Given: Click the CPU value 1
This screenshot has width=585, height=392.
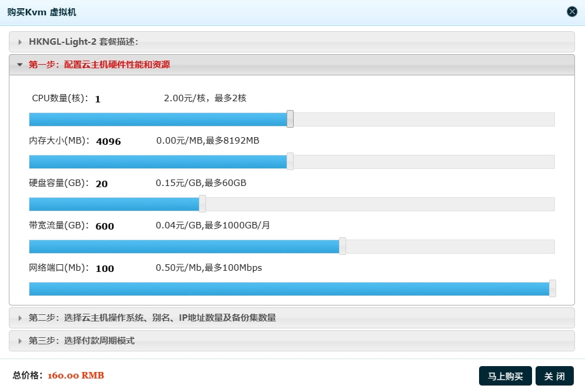Looking at the screenshot, I should click(x=98, y=99).
